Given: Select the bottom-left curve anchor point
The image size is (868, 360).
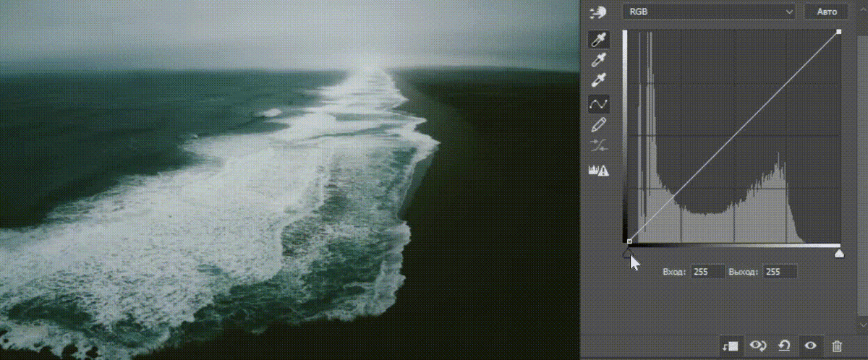Looking at the screenshot, I should click(x=629, y=241).
